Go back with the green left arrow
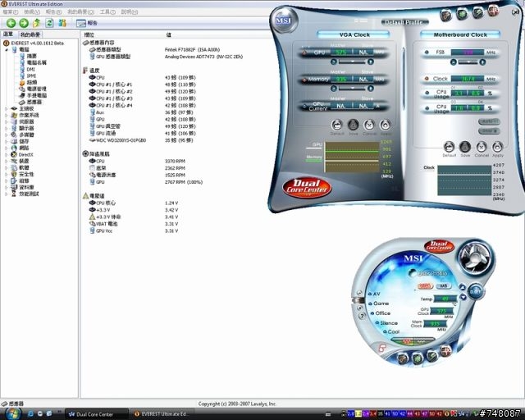The width and height of the screenshot is (525, 420). pyautogui.click(x=11, y=23)
